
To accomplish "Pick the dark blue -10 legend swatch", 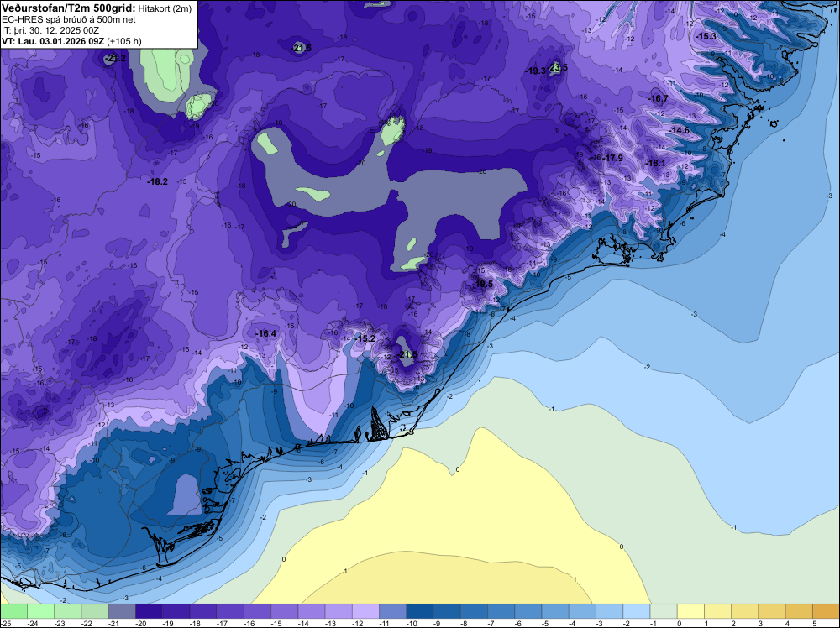I will pos(420,611).
